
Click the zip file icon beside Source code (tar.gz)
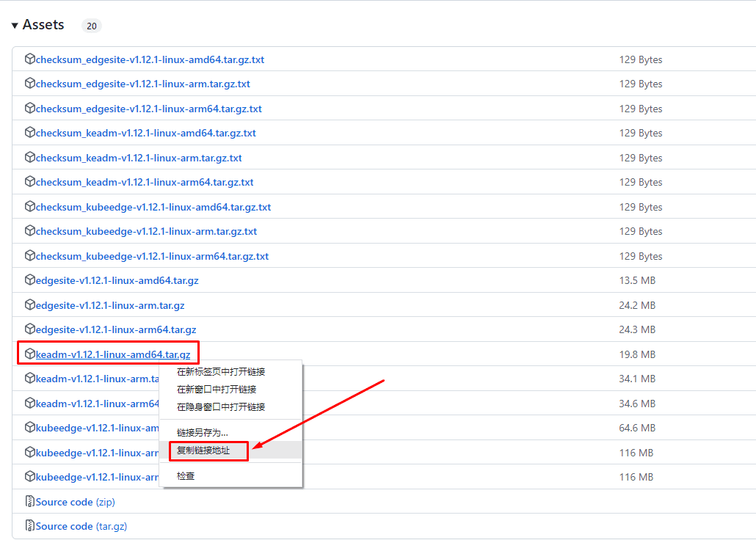tap(30, 525)
